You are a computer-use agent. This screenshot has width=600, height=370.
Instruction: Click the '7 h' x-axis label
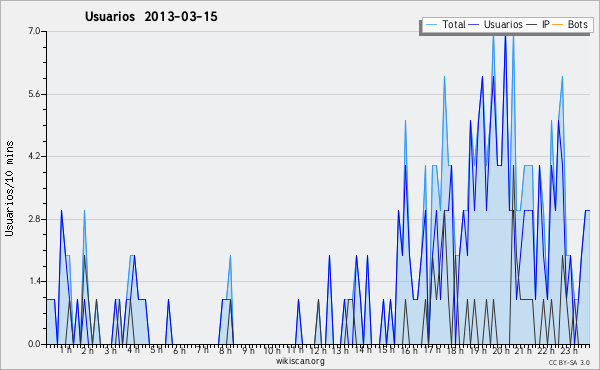pyautogui.click(x=202, y=350)
